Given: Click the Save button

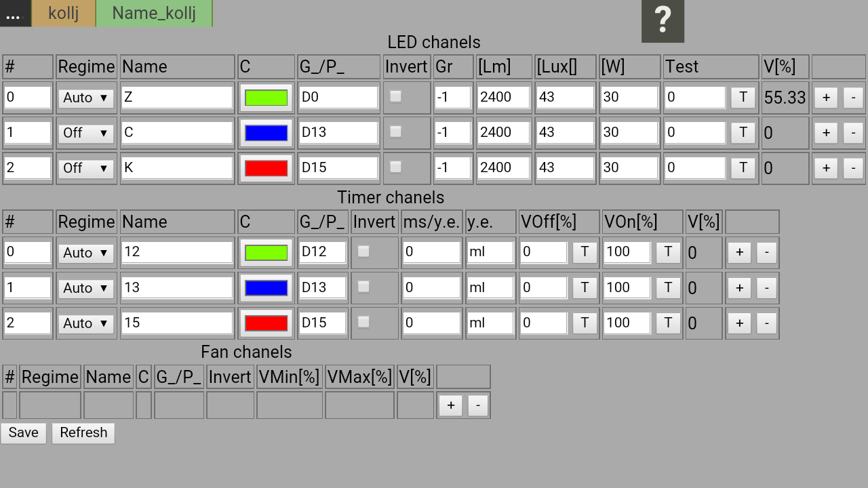Looking at the screenshot, I should tap(23, 433).
